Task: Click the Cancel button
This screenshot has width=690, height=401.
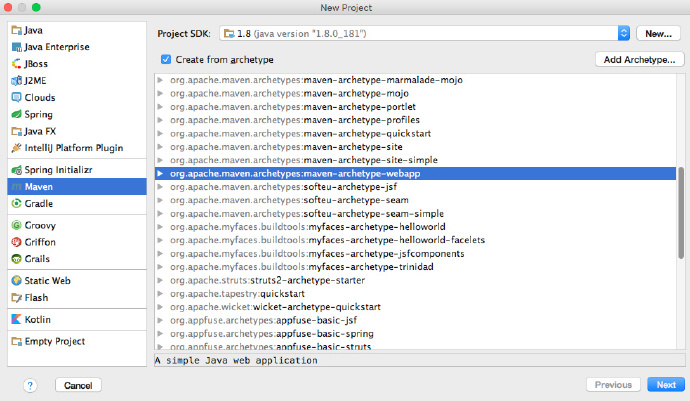Action: pos(78,386)
